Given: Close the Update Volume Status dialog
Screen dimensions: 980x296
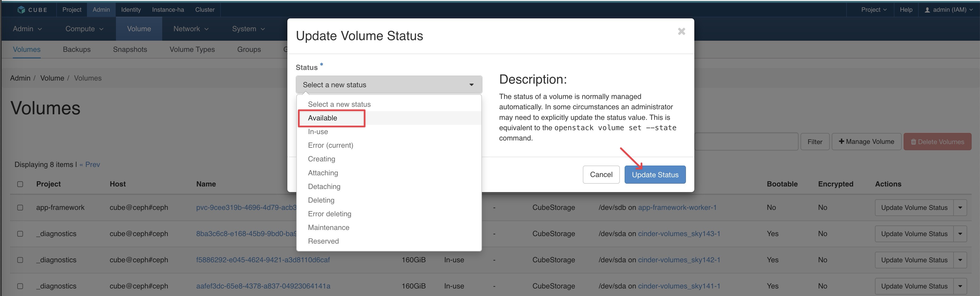Looking at the screenshot, I should click(681, 31).
